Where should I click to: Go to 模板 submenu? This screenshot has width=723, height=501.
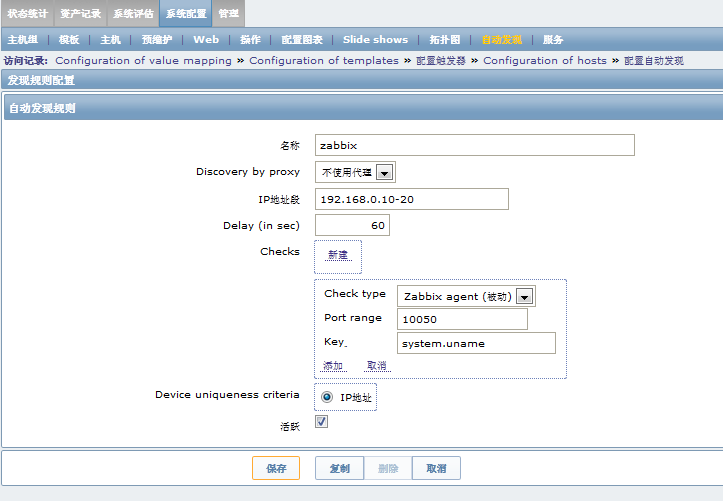pyautogui.click(x=69, y=40)
